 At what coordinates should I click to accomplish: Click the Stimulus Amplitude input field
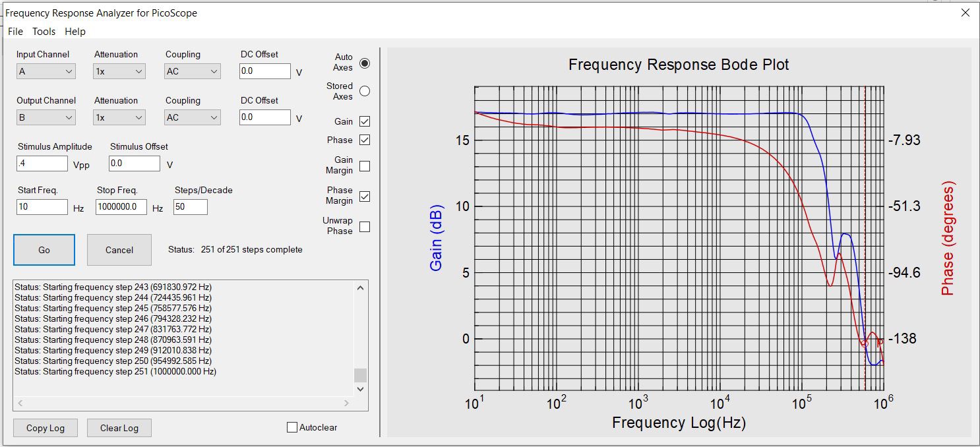(42, 164)
